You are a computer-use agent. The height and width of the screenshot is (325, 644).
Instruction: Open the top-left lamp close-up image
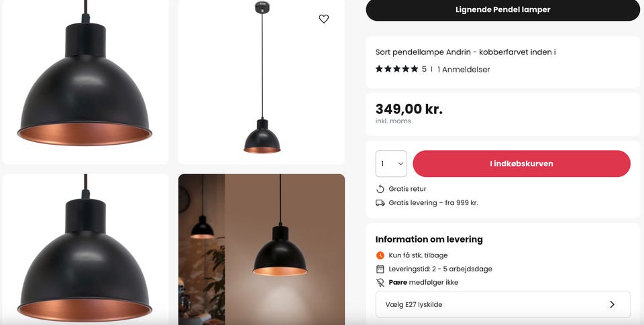point(85,82)
